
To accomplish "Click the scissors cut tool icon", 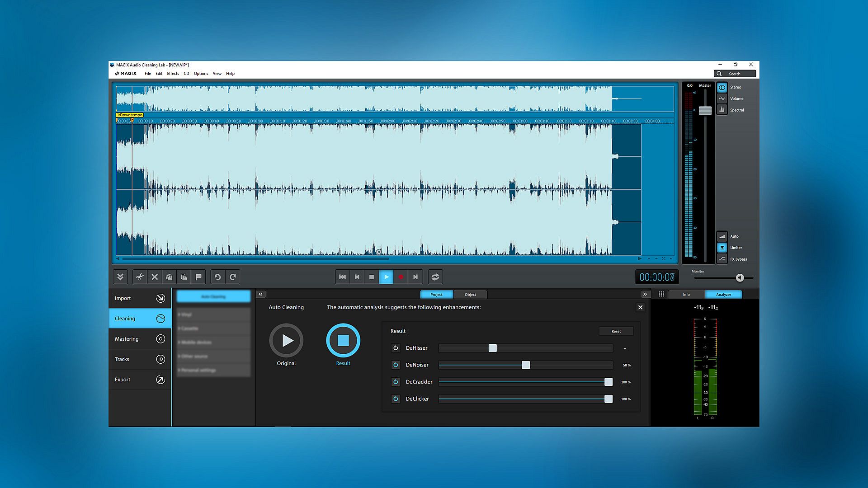I will (140, 277).
